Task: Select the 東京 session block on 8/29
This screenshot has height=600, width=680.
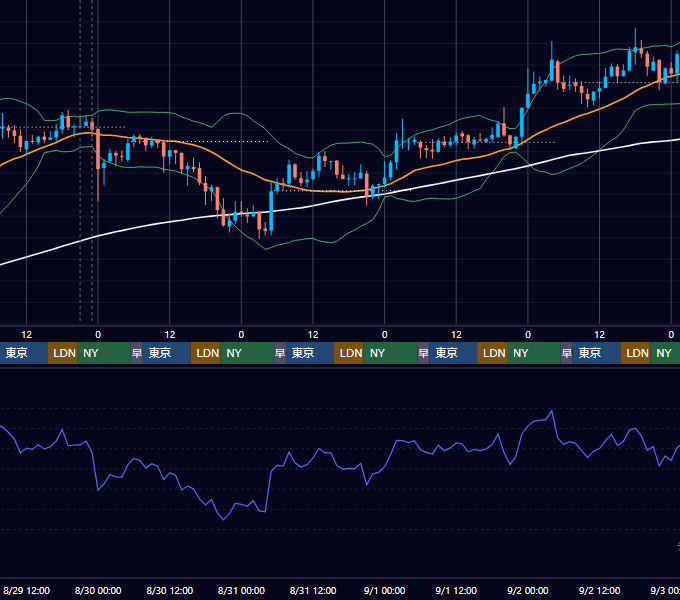Action: pos(23,353)
